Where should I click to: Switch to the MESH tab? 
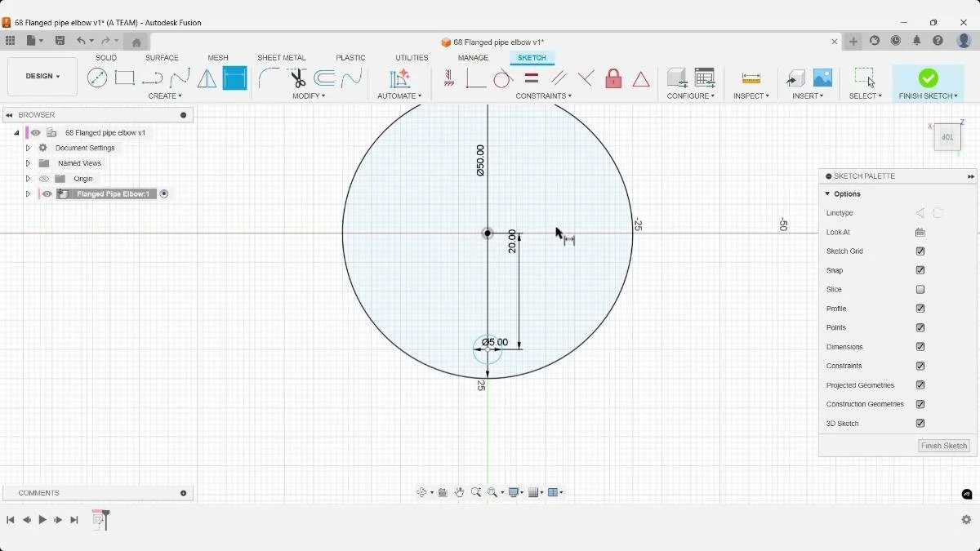pos(218,58)
